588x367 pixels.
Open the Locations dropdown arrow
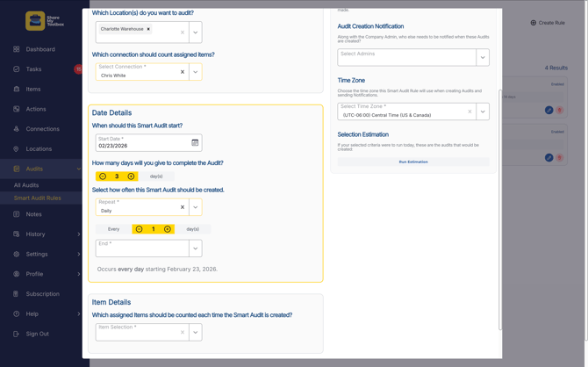coord(196,32)
